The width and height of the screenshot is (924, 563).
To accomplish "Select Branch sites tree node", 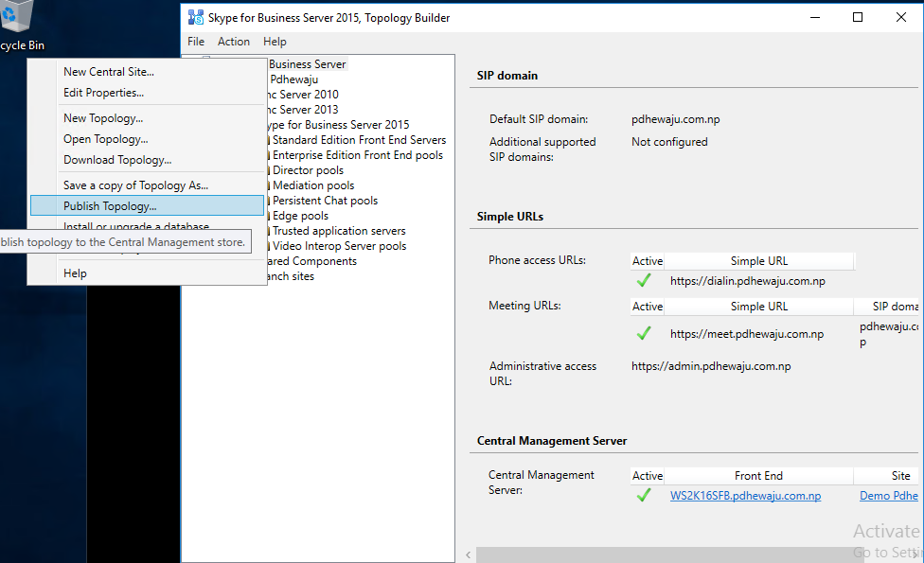I will click(291, 276).
